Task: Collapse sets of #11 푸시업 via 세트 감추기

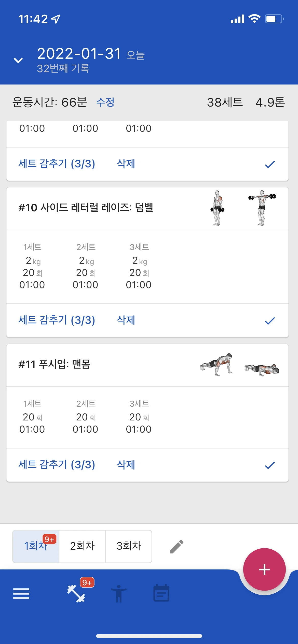Action: pos(57,465)
